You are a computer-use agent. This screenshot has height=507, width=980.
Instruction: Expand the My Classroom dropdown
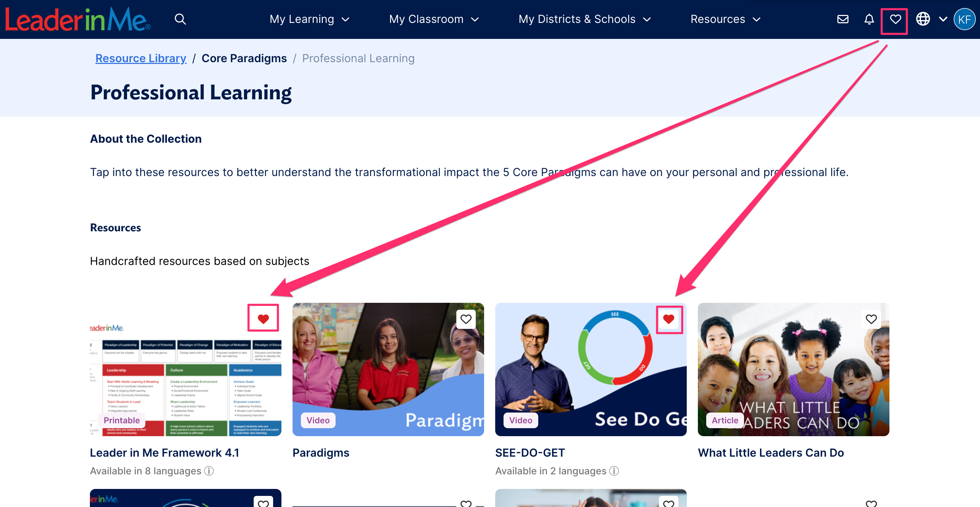434,19
